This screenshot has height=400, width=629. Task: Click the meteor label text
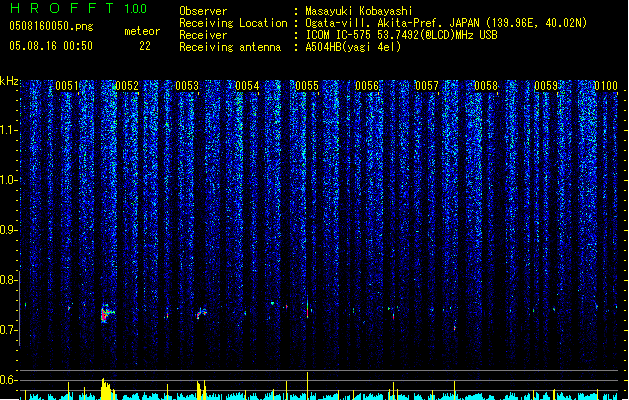142,31
